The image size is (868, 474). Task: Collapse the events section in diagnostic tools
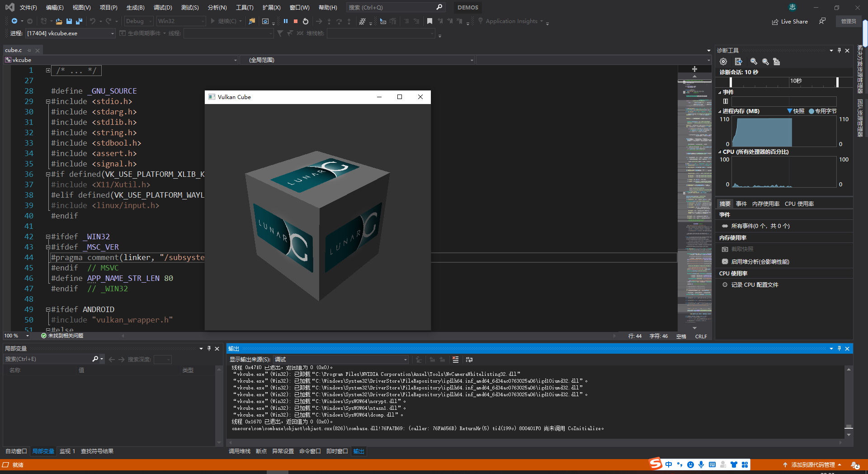720,92
